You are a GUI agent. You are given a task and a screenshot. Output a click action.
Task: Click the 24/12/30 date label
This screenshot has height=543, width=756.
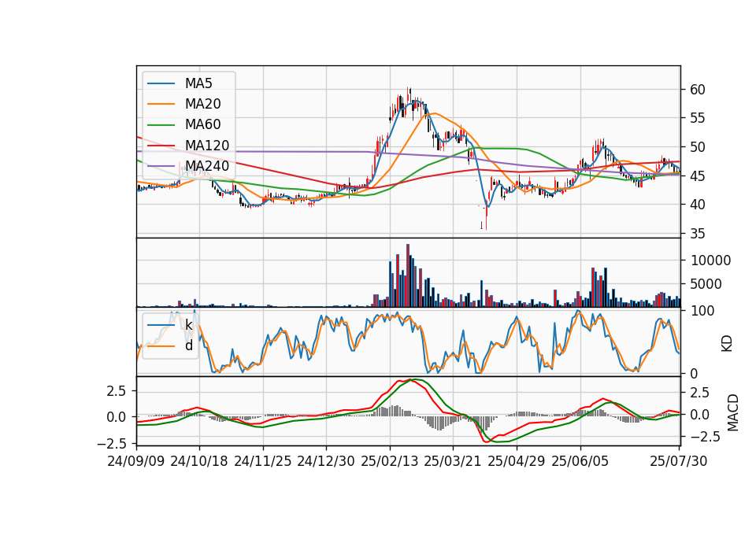coord(326,461)
